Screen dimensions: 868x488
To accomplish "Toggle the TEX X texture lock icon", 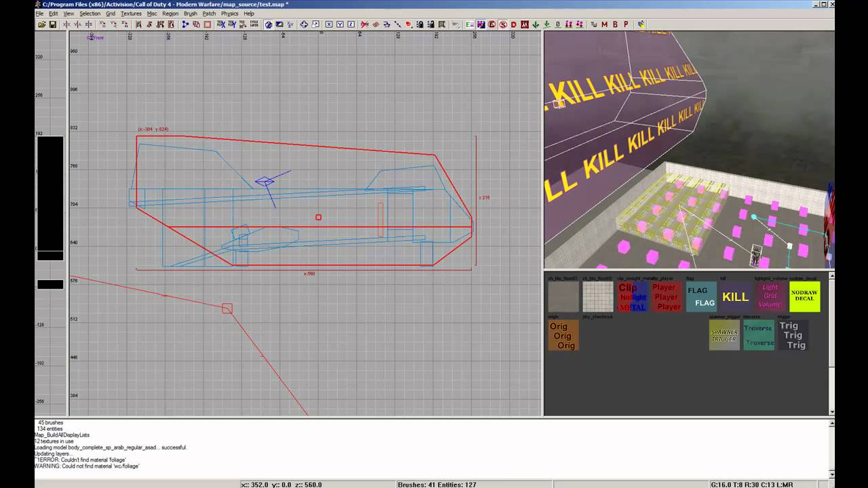I will [221, 24].
